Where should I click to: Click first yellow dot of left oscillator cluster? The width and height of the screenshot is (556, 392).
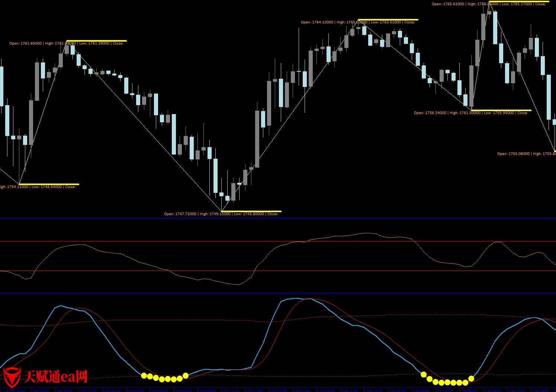click(144, 376)
